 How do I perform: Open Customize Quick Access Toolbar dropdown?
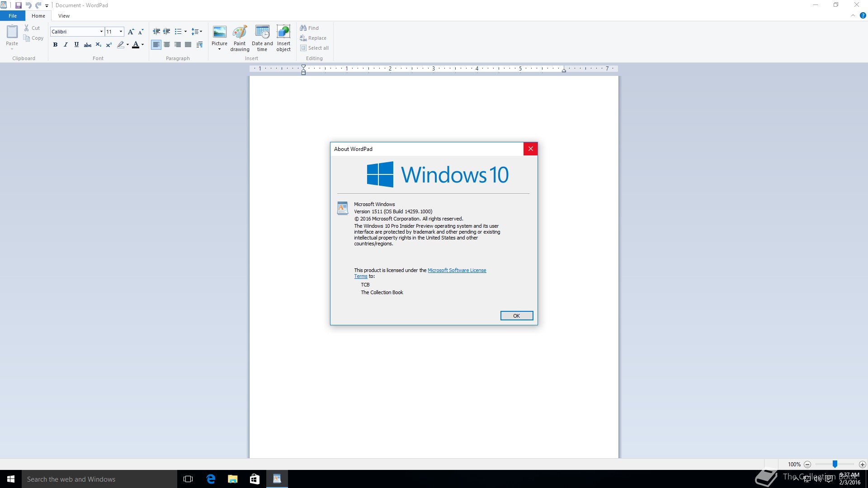47,6
